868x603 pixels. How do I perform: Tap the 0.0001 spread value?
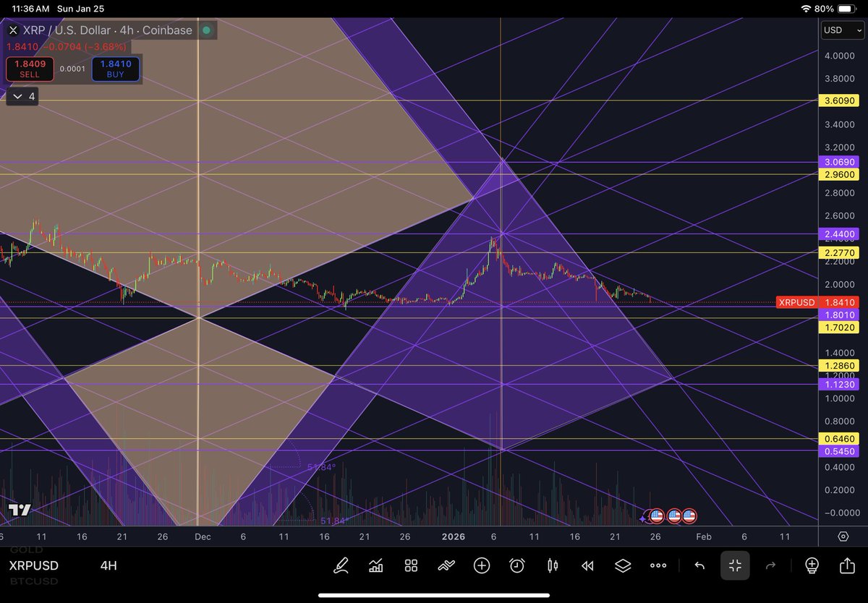coord(72,69)
